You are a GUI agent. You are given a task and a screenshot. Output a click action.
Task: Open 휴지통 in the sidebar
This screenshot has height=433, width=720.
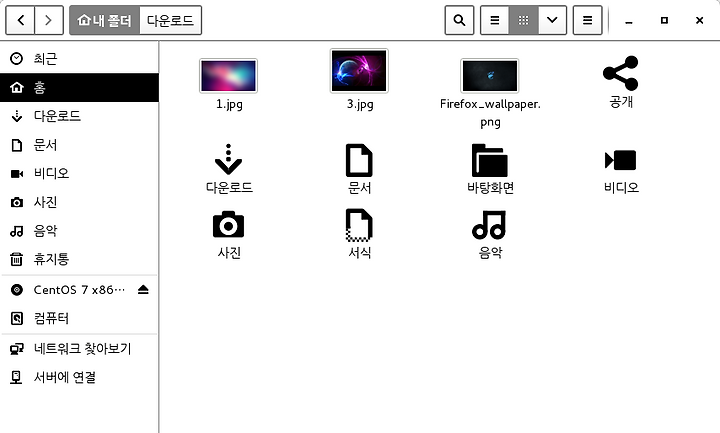[79, 259]
